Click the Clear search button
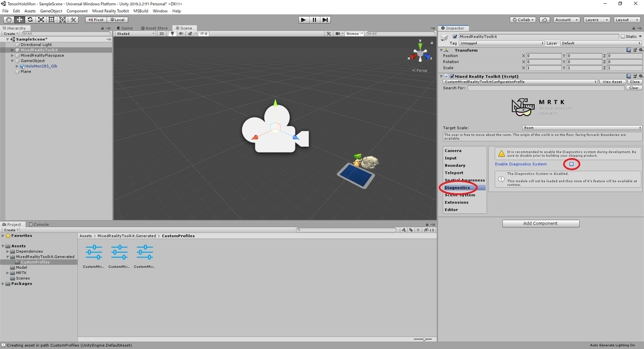The width and height of the screenshot is (644, 349). tap(634, 88)
